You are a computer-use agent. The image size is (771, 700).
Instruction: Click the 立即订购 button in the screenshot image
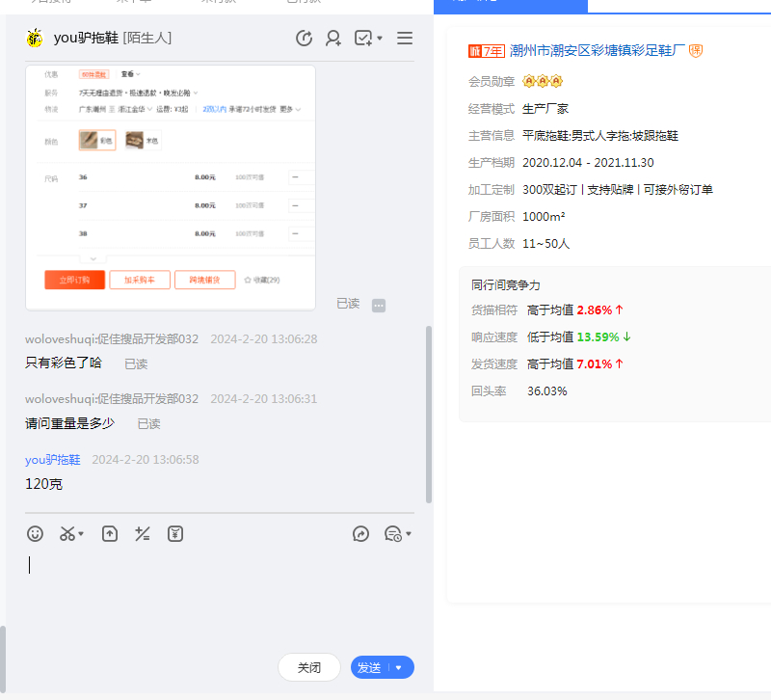[x=75, y=280]
